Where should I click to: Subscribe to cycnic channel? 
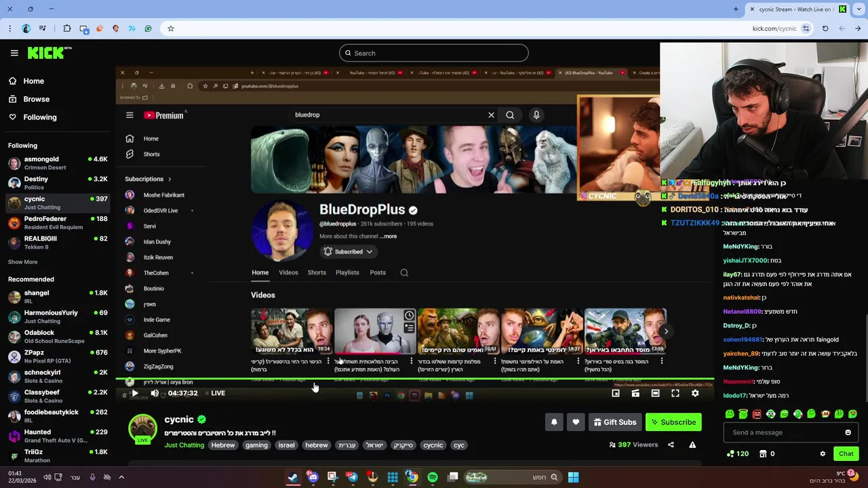(x=673, y=422)
